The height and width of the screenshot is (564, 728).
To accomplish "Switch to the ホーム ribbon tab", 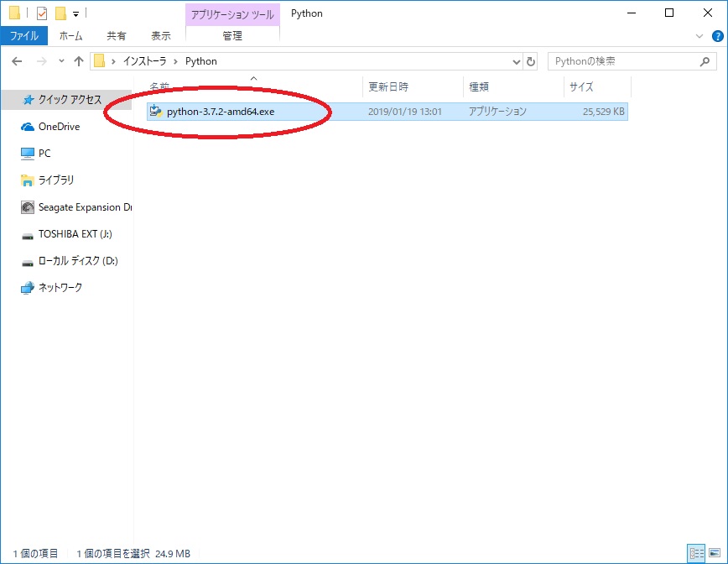I will tap(71, 36).
